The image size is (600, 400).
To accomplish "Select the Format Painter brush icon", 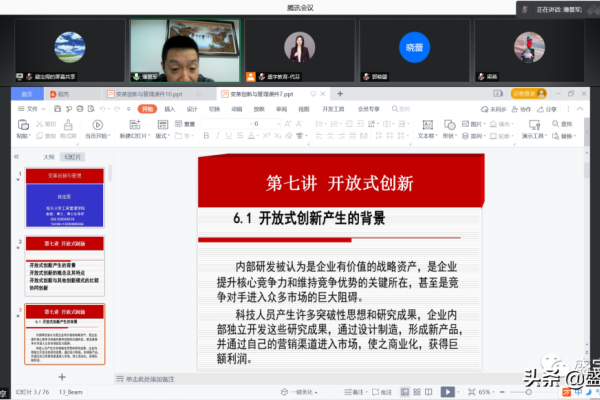I will point(68,124).
